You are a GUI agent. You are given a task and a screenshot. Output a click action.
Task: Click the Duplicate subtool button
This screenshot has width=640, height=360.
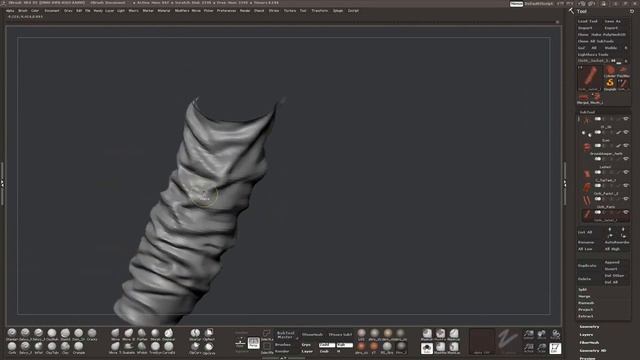[x=587, y=266]
